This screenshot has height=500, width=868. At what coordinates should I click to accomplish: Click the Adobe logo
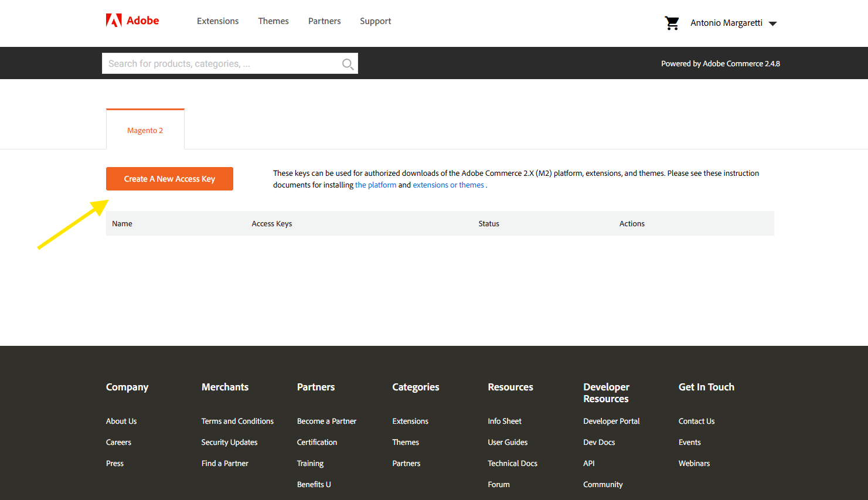[132, 21]
